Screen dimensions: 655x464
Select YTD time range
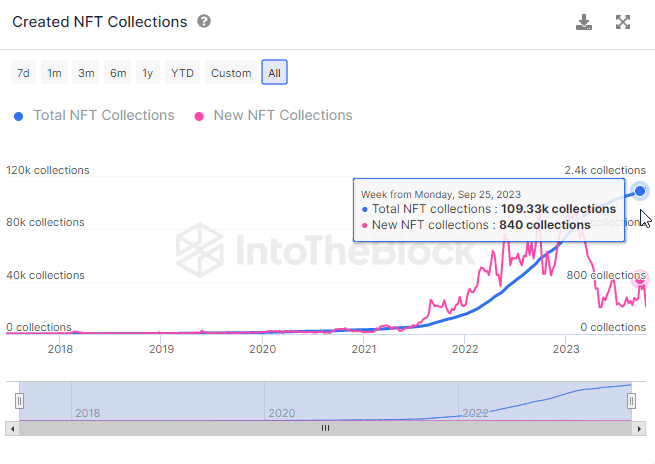click(182, 73)
